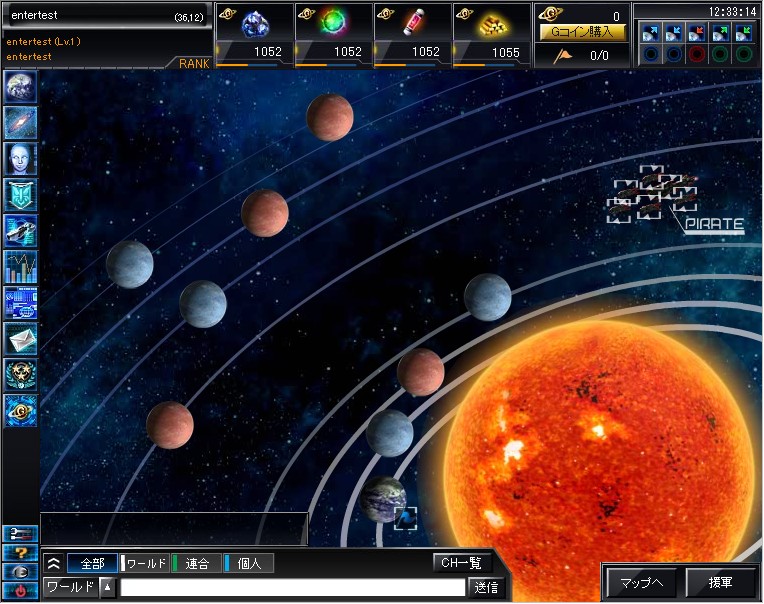Open the data report panel icon

click(x=20, y=303)
